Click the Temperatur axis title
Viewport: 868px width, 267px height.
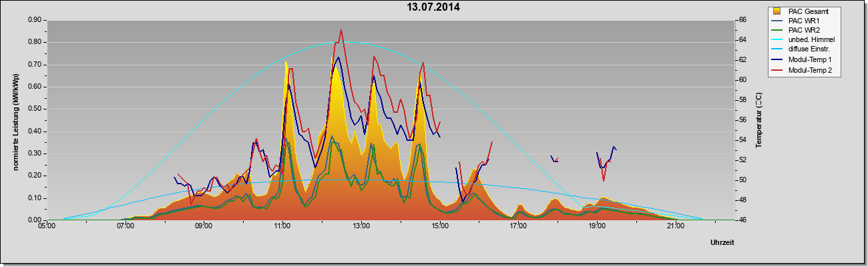tap(758, 120)
